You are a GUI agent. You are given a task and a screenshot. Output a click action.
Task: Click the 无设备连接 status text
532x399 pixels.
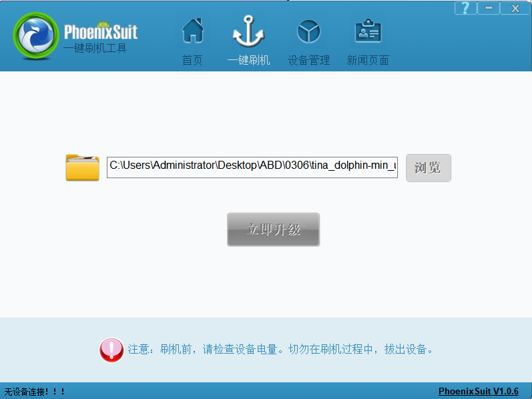(34, 392)
